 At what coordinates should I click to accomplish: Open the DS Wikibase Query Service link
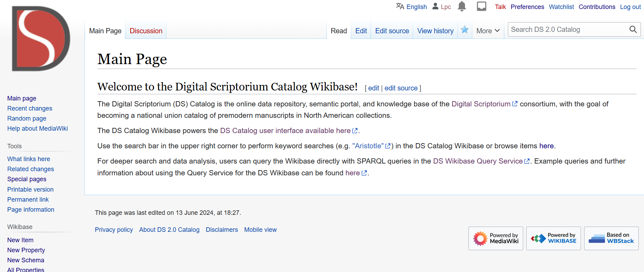tap(478, 161)
